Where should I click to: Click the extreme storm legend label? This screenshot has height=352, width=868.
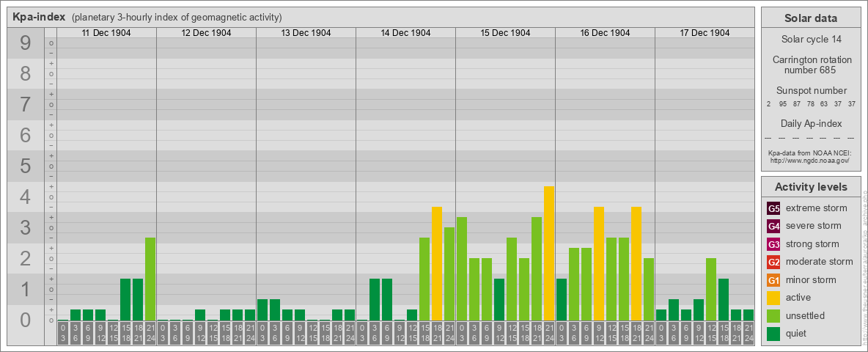pyautogui.click(x=817, y=208)
